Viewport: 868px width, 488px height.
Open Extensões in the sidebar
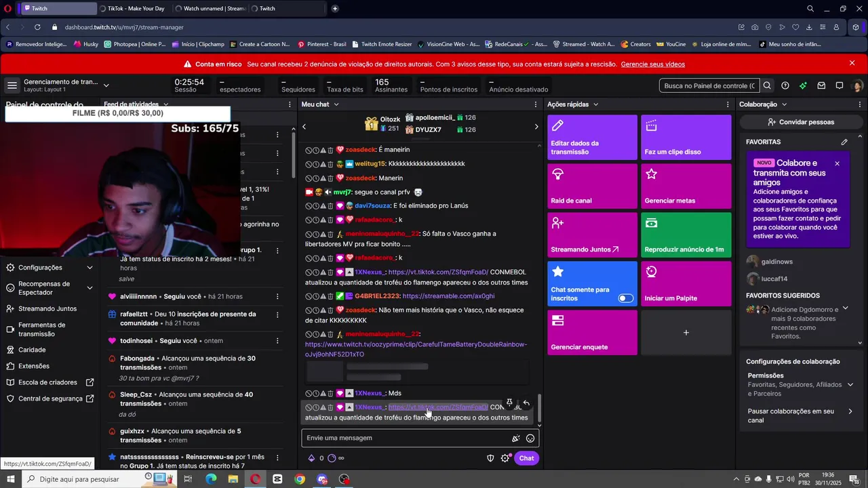pos(34,366)
